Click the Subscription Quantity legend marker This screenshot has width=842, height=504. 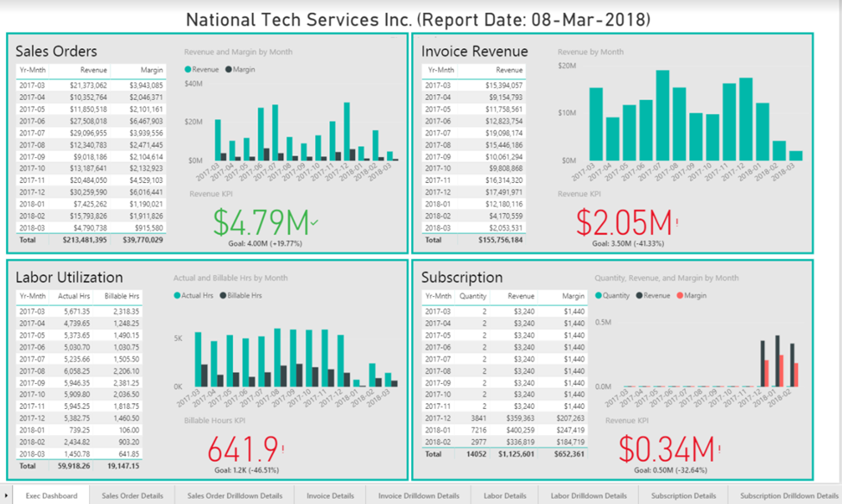pos(598,295)
